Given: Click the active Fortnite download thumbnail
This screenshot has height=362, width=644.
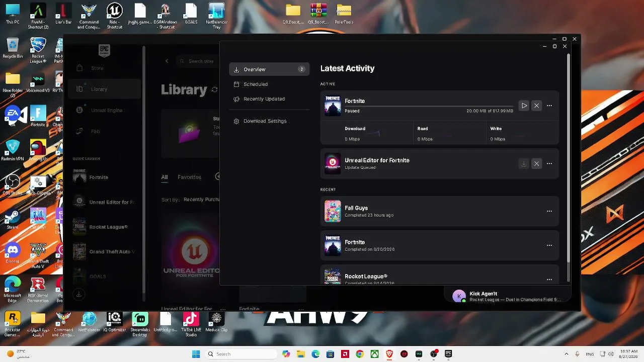Looking at the screenshot, I should click(x=333, y=106).
